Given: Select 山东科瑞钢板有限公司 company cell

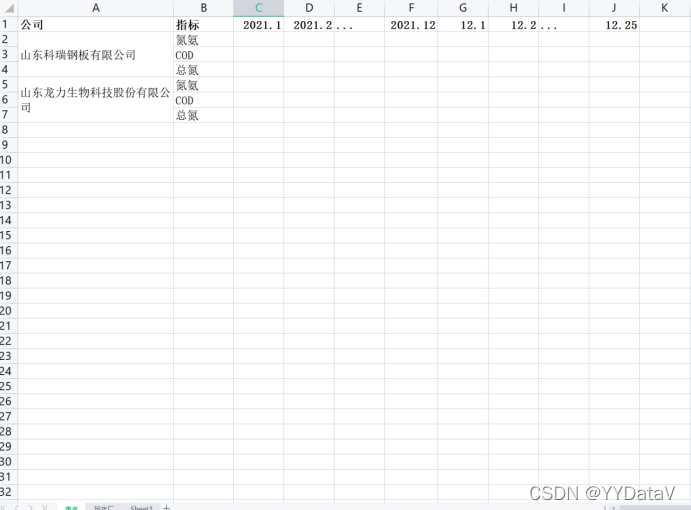Looking at the screenshot, I should pyautogui.click(x=96, y=55).
